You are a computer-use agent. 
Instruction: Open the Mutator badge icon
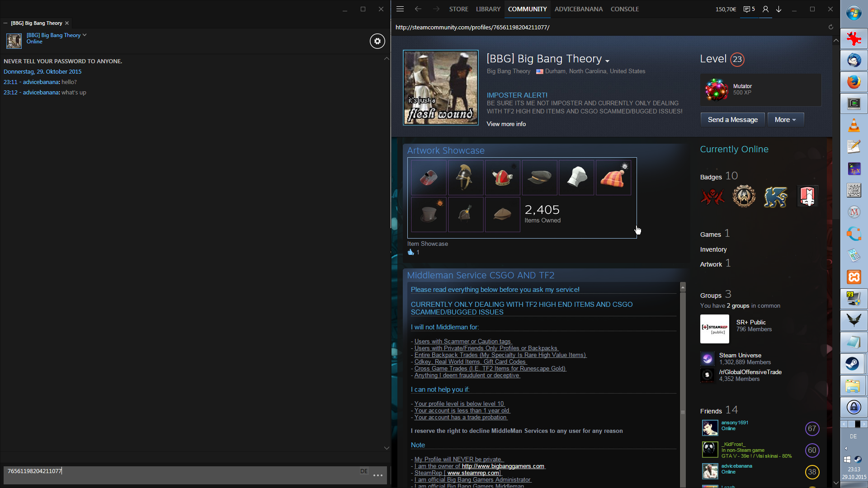(x=717, y=89)
